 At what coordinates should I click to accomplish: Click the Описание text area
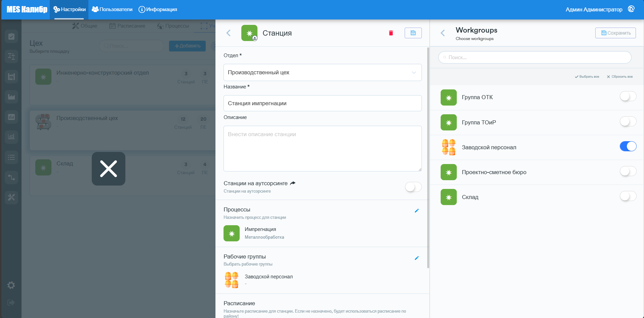pyautogui.click(x=322, y=149)
